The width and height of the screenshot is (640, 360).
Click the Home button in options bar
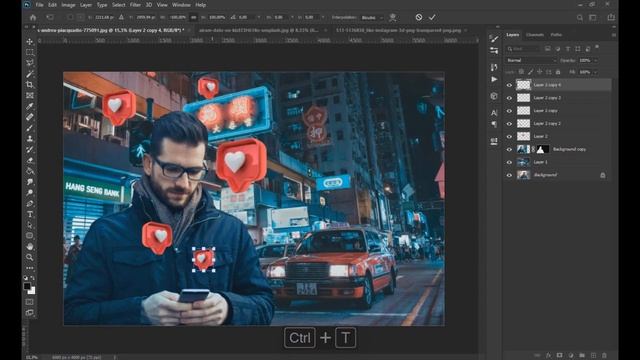33,18
